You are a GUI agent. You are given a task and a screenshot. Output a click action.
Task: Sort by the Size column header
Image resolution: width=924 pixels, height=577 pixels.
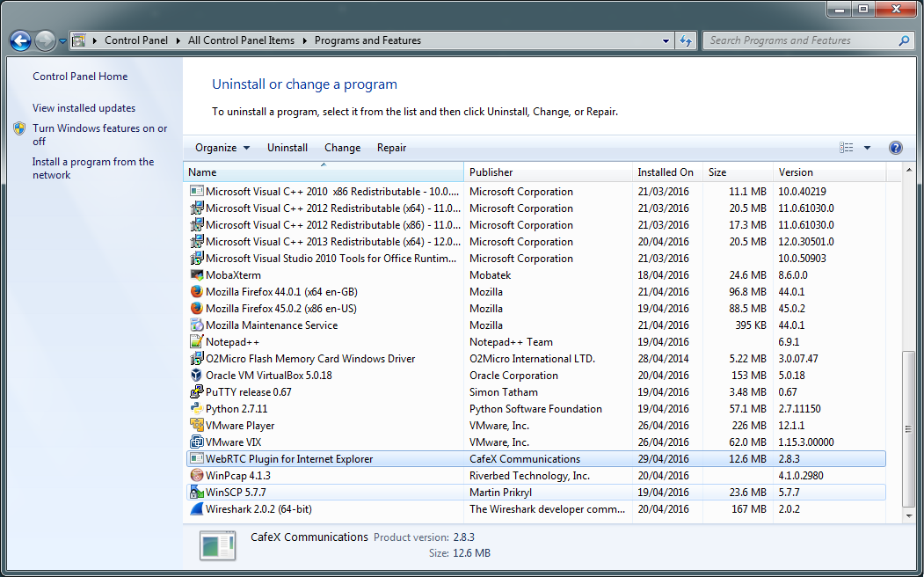click(738, 172)
